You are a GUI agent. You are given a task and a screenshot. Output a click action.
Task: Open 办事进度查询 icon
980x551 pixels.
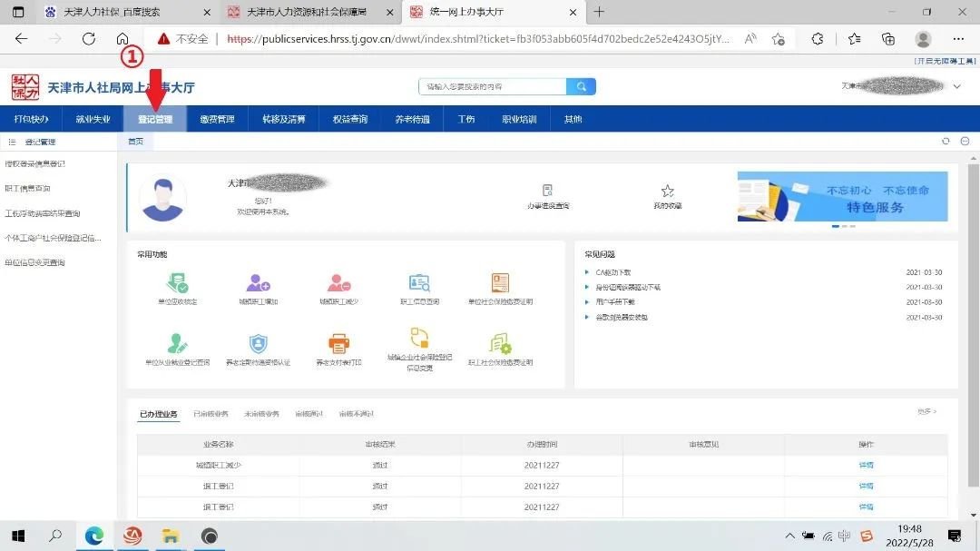547,192
